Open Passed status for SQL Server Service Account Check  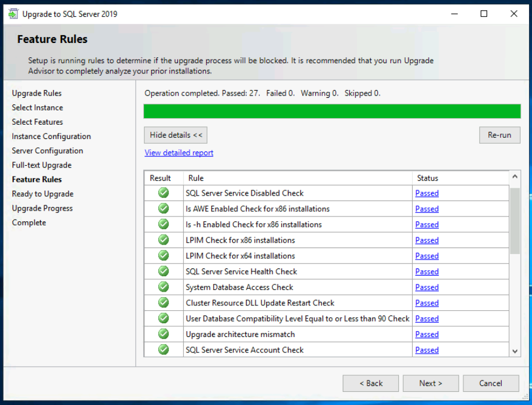coord(427,350)
